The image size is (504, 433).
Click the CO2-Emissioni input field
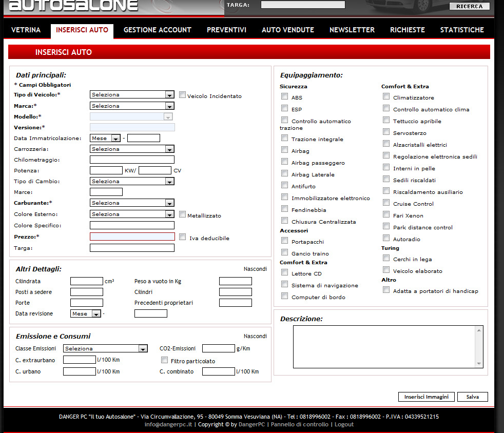coord(219,348)
